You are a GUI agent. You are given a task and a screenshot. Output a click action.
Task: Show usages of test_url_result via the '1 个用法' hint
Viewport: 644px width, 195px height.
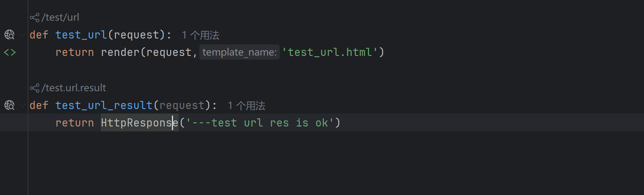click(x=247, y=106)
